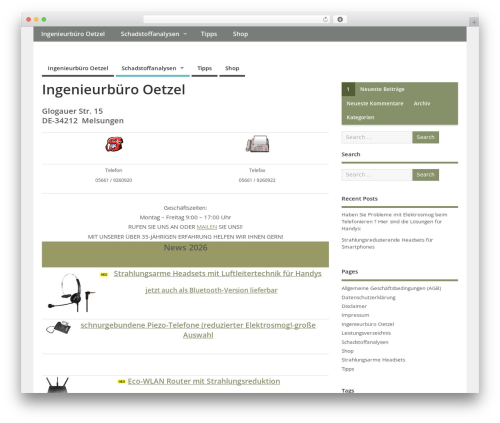Click the Telefon number 05661 / 9260920
500x423 pixels.
coord(113,180)
